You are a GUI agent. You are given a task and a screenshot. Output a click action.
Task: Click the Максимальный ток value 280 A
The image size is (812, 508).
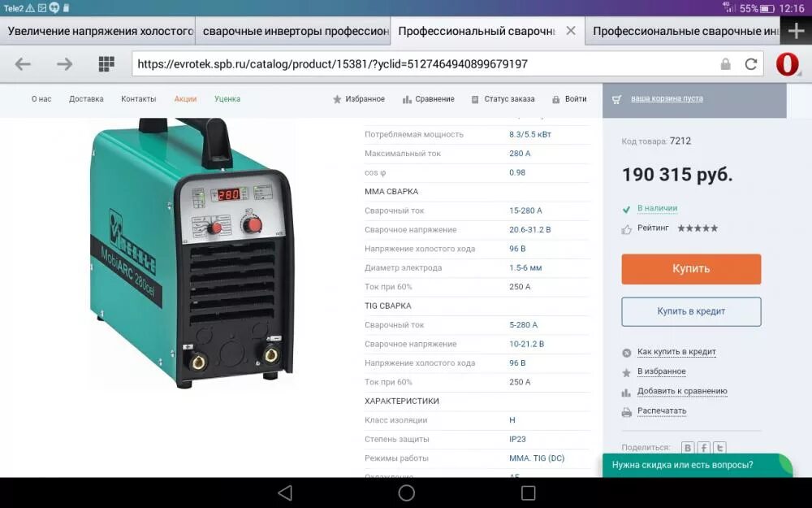[x=520, y=154]
